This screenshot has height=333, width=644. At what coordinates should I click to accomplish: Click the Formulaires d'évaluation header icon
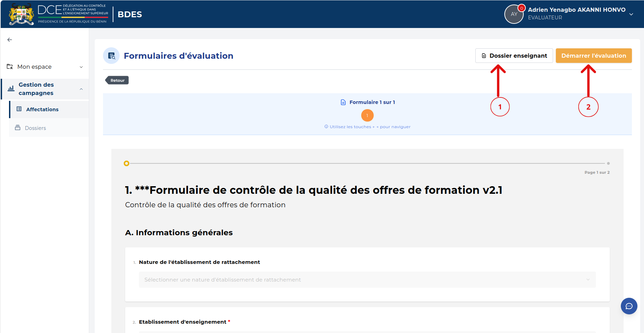[111, 56]
